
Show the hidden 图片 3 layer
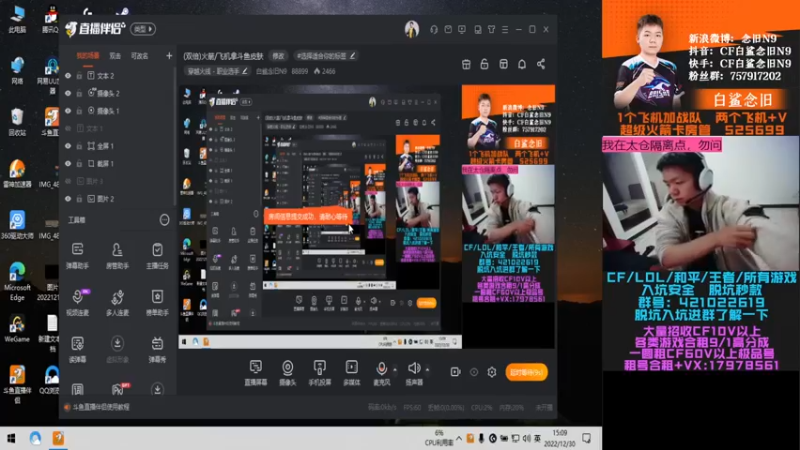68,181
